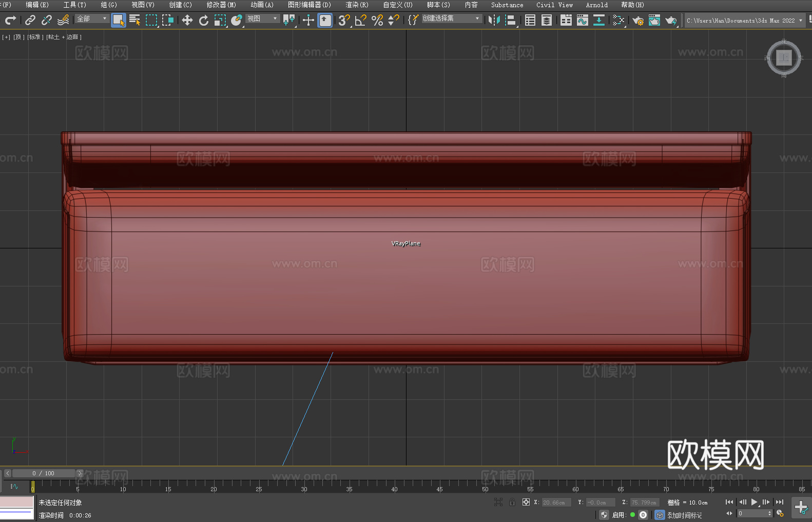Open the 修改器(M) menu
This screenshot has width=812, height=522.
(221, 5)
